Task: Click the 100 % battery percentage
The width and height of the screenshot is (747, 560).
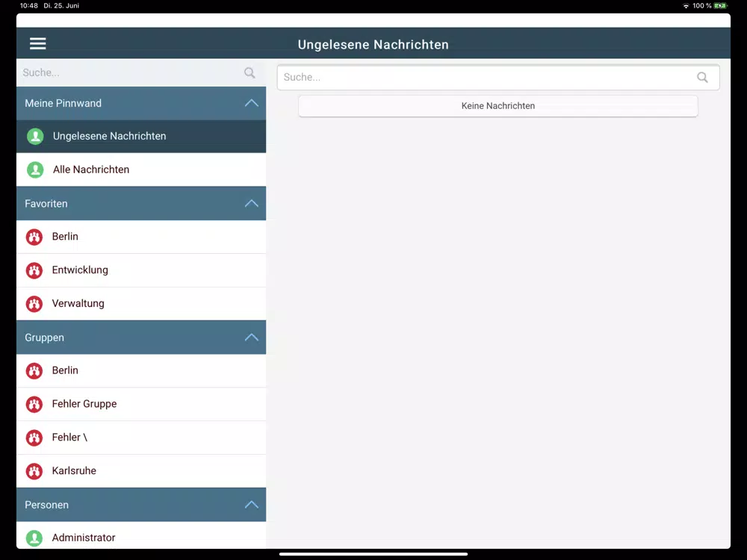Action: [701, 6]
